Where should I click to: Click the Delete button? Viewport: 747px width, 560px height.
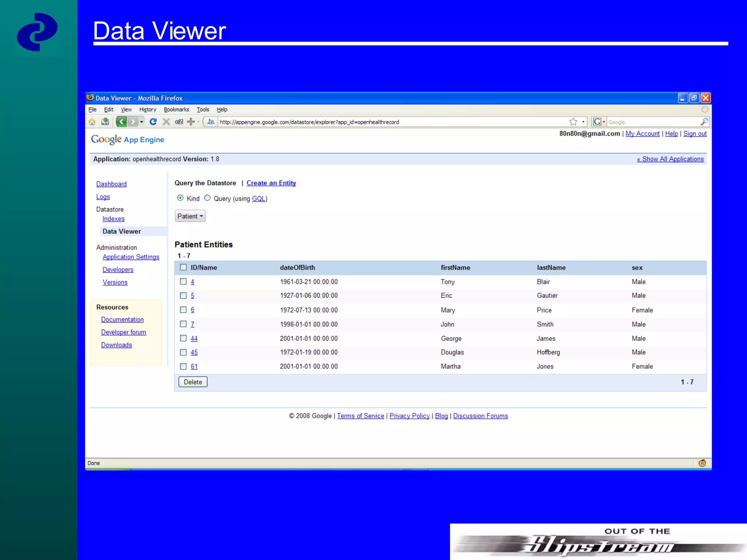pos(193,382)
